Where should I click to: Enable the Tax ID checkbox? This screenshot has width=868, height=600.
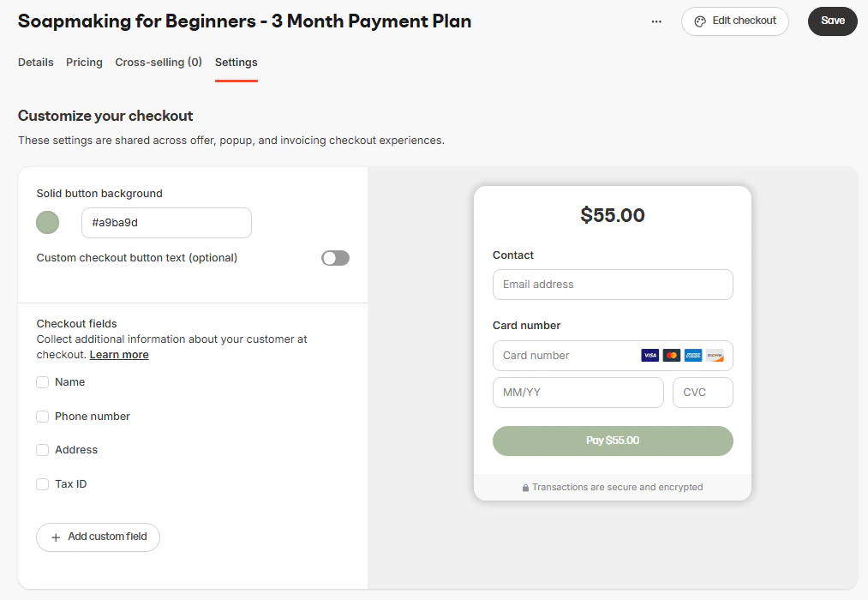point(42,484)
